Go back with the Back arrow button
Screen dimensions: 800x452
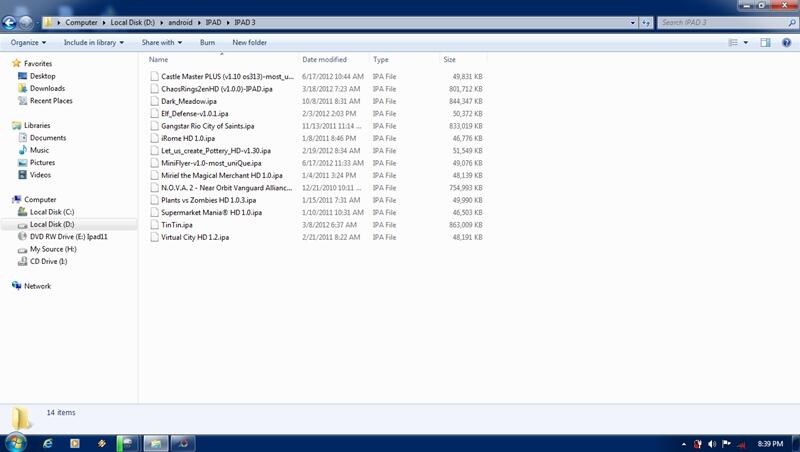(9, 22)
